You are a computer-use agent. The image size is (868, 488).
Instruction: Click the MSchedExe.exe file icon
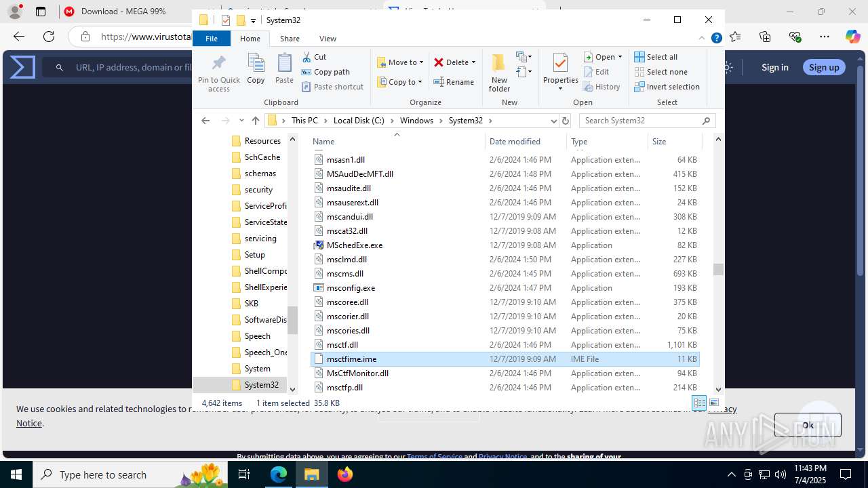319,245
